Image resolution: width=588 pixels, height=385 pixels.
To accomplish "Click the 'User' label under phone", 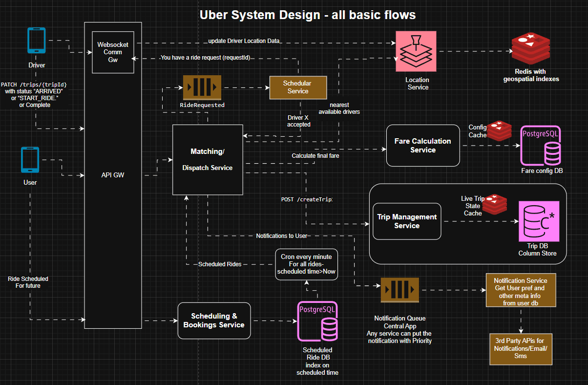I will [x=30, y=183].
